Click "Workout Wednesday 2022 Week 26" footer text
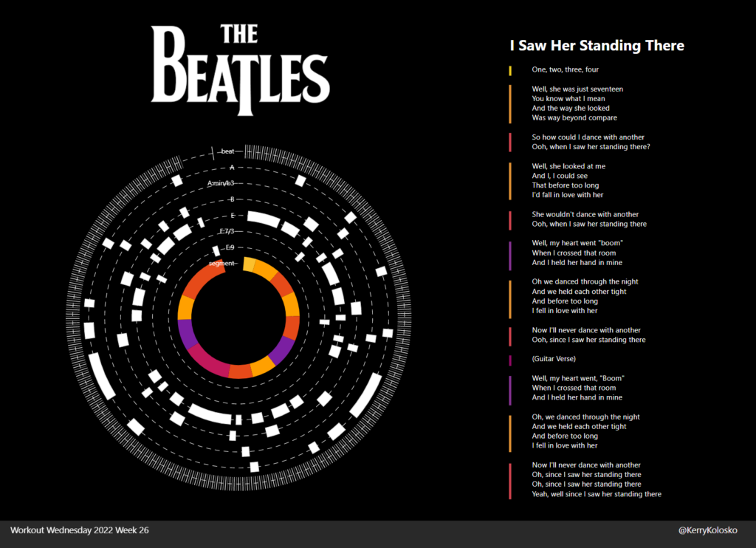 [x=80, y=530]
